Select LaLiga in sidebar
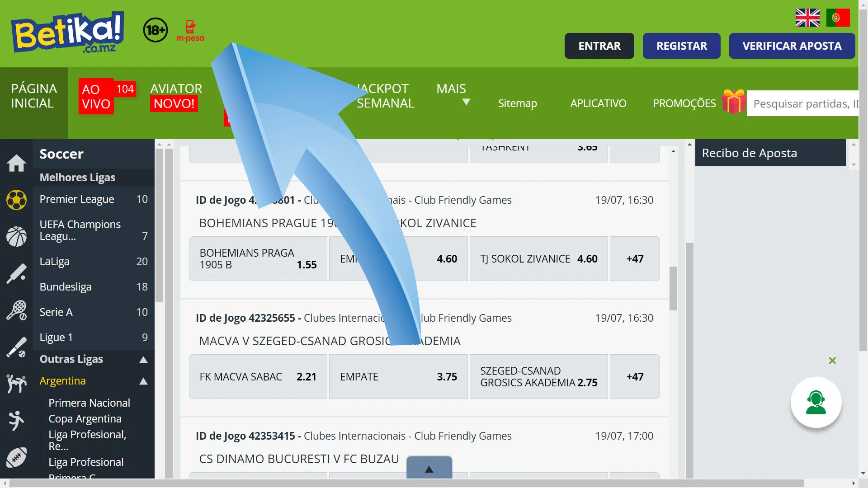The height and width of the screenshot is (488, 868). coord(94,262)
